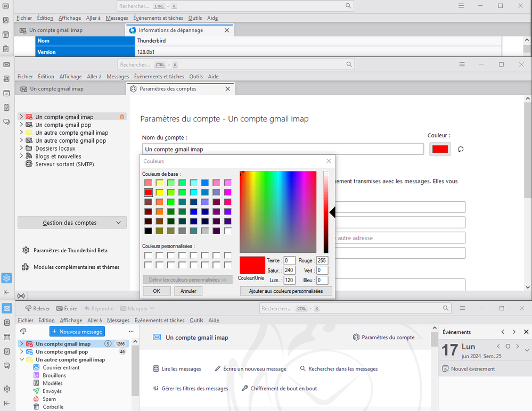Expand Un compte gmail pop in folder pane
Image resolution: width=532 pixels, height=411 pixels.
tap(22, 352)
